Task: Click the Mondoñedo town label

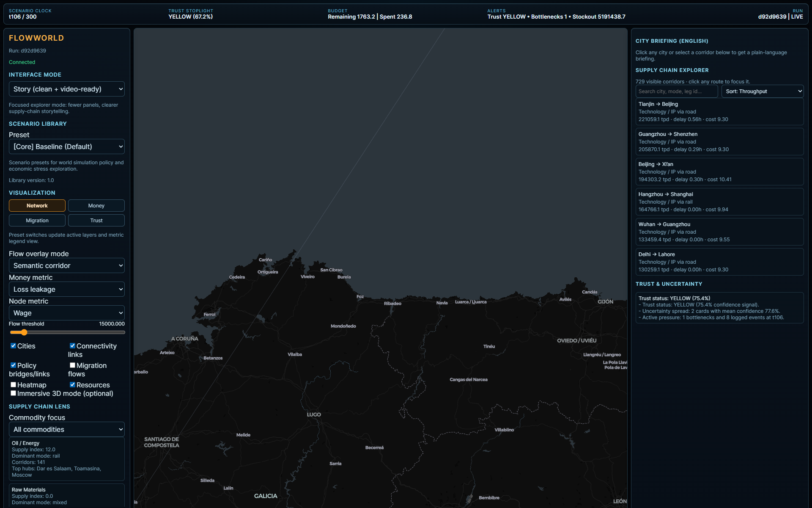Action: point(343,326)
